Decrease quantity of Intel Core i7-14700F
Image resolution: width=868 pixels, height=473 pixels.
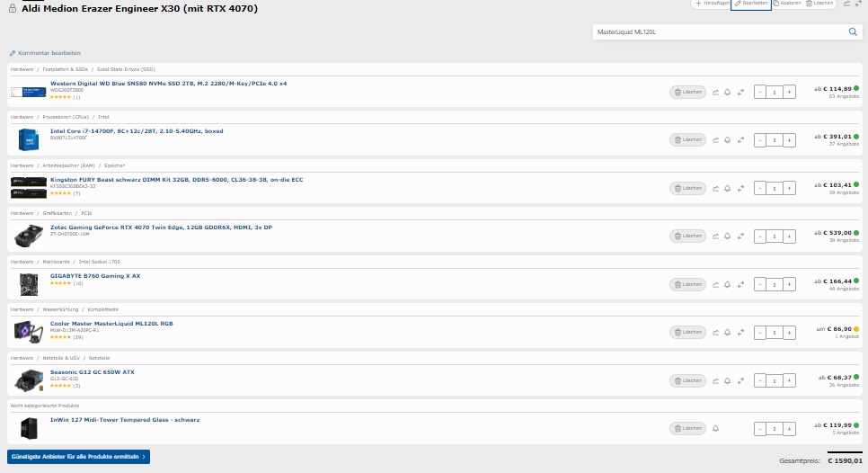point(759,139)
